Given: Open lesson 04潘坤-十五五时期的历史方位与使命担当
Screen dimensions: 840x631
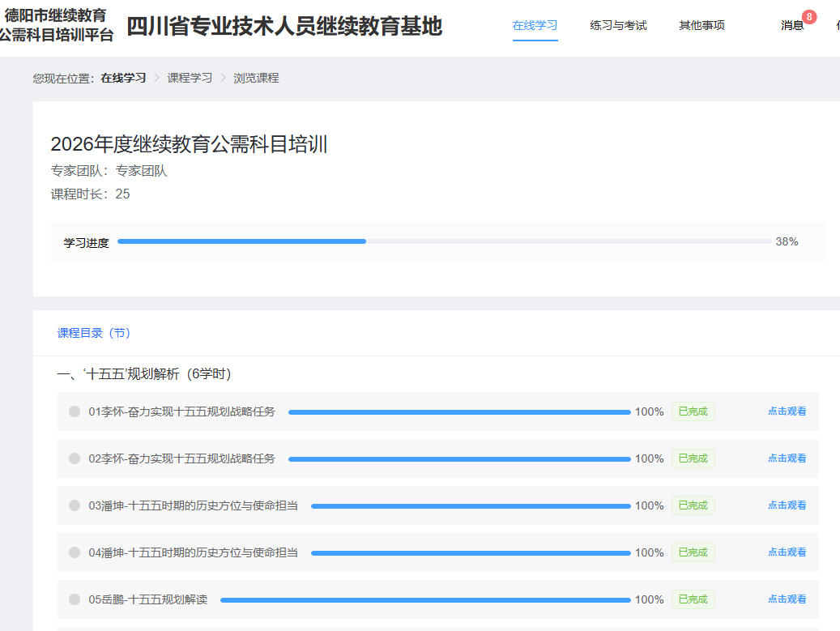Looking at the screenshot, I should coord(194,552).
